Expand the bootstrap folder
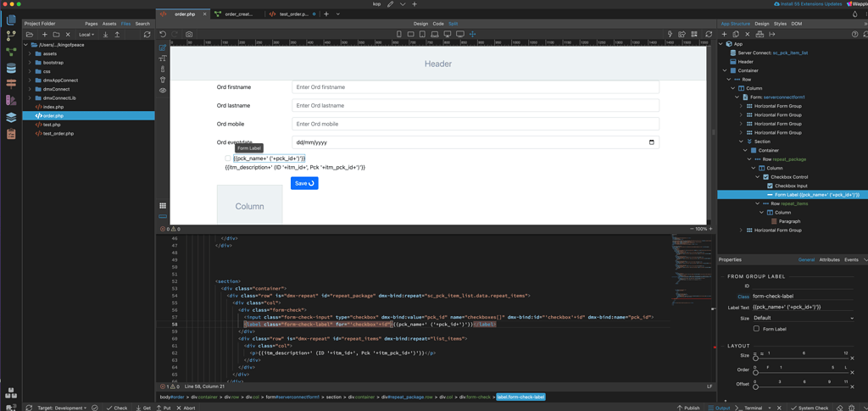Screen dimensions: 868x411 tap(30, 63)
